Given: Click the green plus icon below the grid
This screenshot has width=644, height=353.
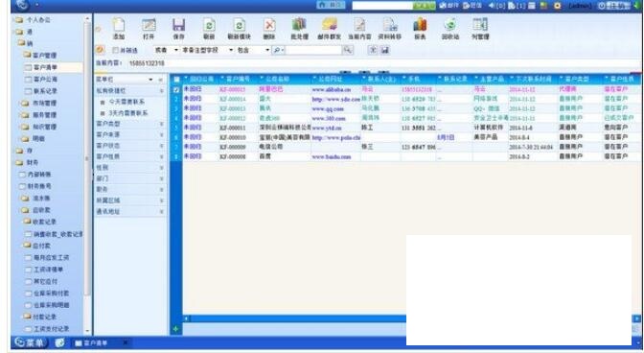Looking at the screenshot, I should tap(175, 329).
